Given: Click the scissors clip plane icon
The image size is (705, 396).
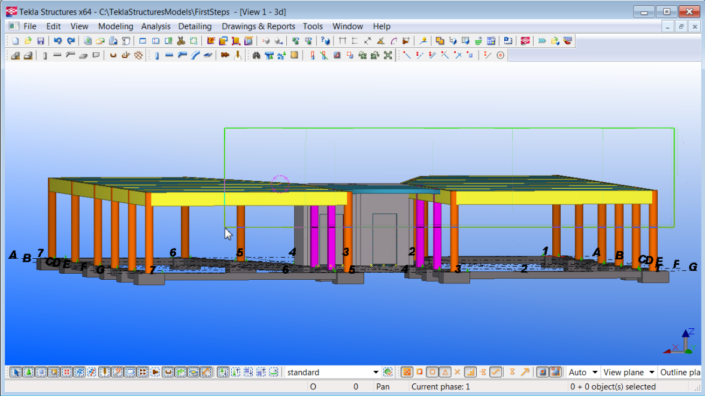Looking at the screenshot, I should (181, 41).
